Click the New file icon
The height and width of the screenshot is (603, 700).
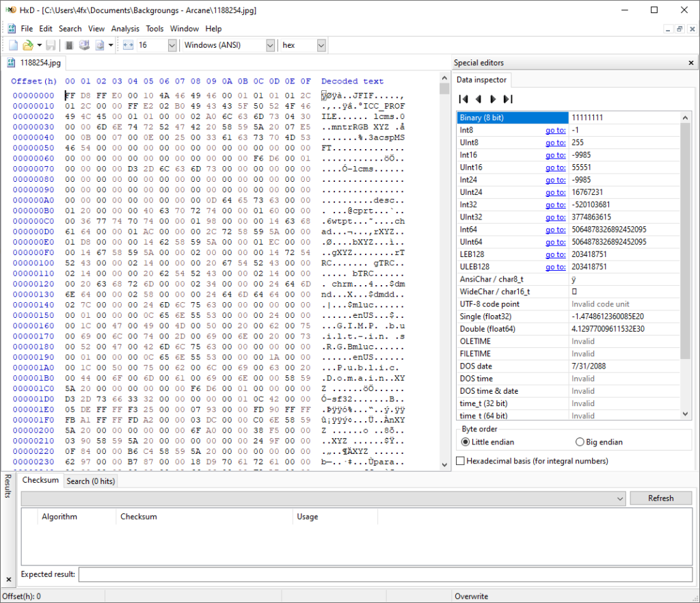point(13,45)
